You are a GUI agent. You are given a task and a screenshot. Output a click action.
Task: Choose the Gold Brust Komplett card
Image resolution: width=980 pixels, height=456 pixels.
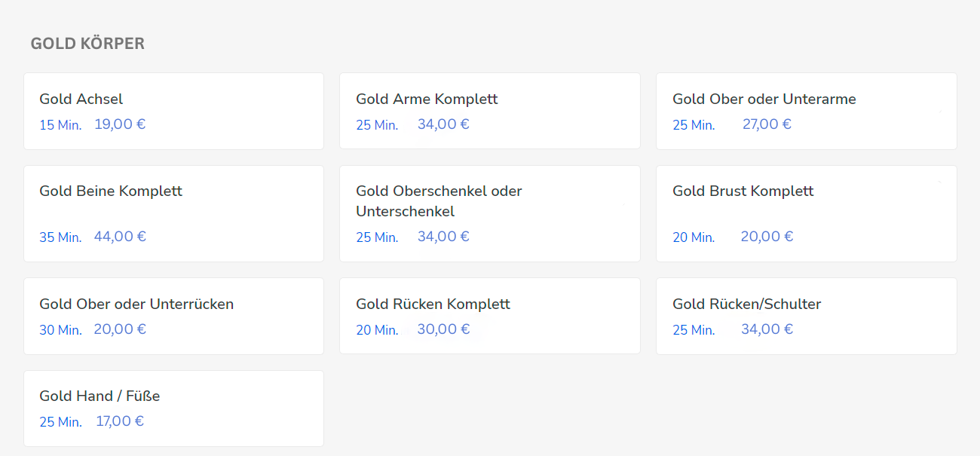807,213
